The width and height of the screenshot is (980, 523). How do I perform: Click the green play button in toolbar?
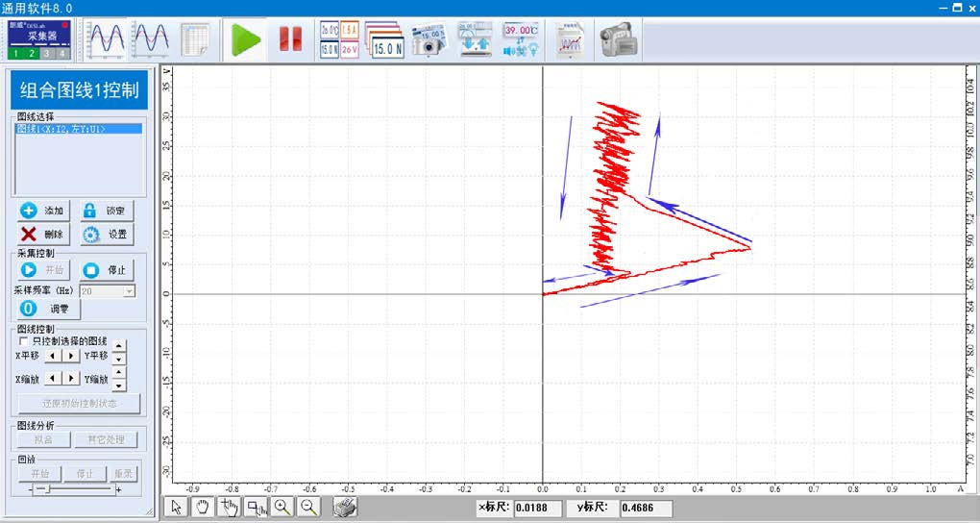point(247,39)
